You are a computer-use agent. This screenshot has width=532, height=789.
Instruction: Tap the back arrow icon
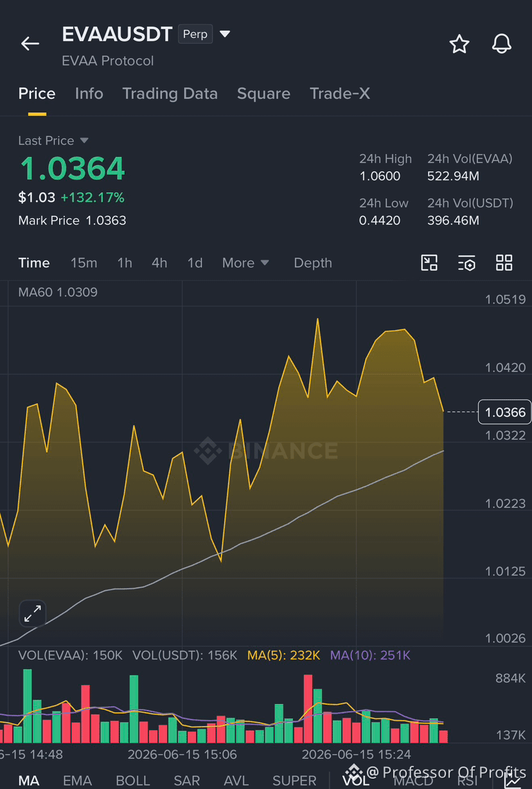click(x=30, y=44)
